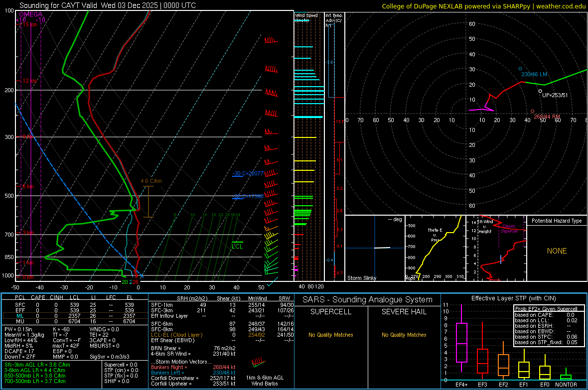Click the SUPERCELL column heading
This screenshot has height=390, width=588.
[x=331, y=312]
